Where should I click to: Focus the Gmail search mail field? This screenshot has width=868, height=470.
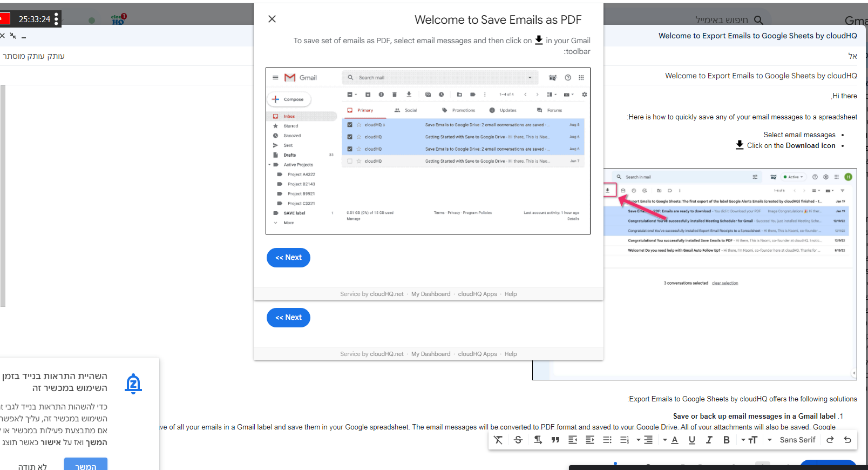722,20
